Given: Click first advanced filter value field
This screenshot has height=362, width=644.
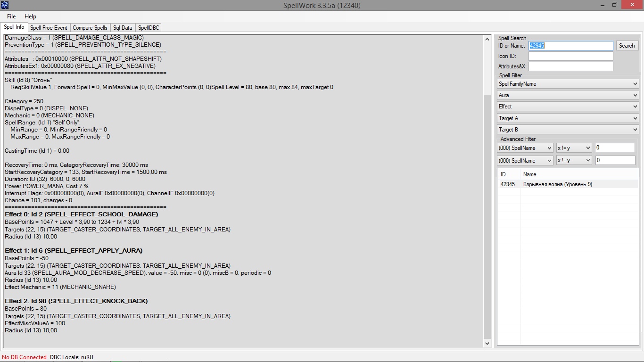Looking at the screenshot, I should pos(615,148).
